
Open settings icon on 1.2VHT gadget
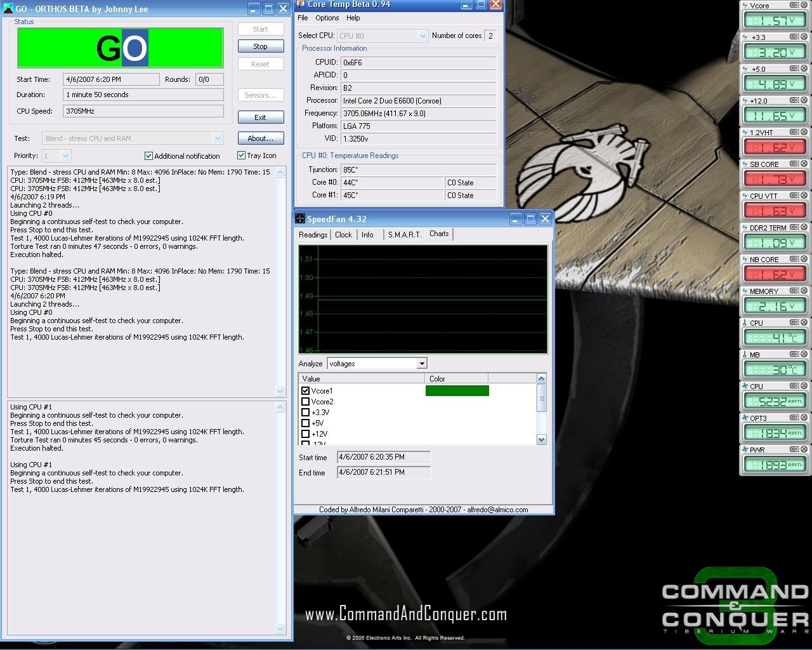click(x=794, y=132)
